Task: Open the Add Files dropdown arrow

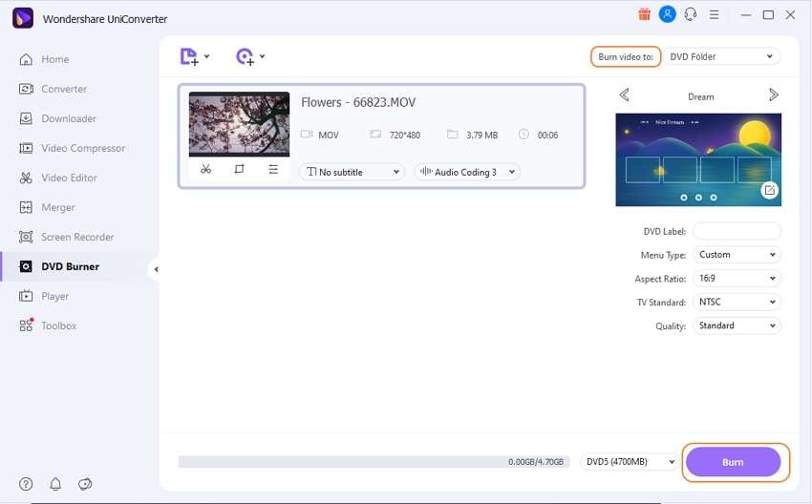Action: click(206, 56)
